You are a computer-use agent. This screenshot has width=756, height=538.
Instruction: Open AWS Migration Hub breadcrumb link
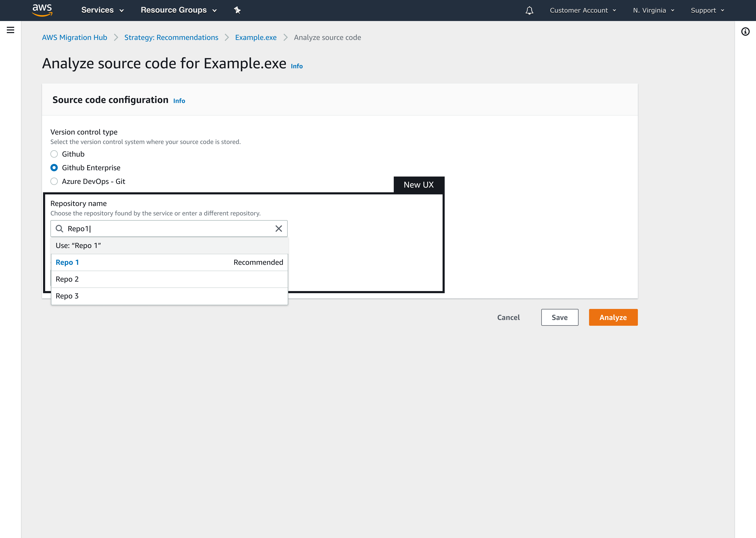point(75,37)
